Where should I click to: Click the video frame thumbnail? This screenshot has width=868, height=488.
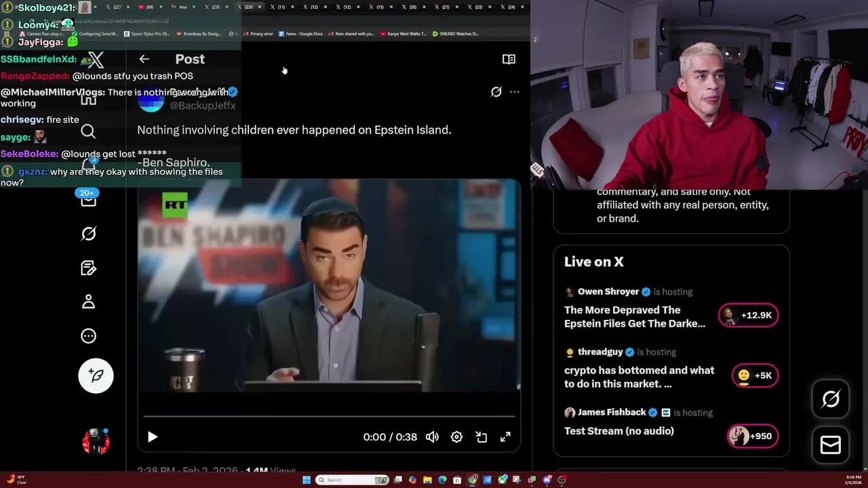click(329, 285)
